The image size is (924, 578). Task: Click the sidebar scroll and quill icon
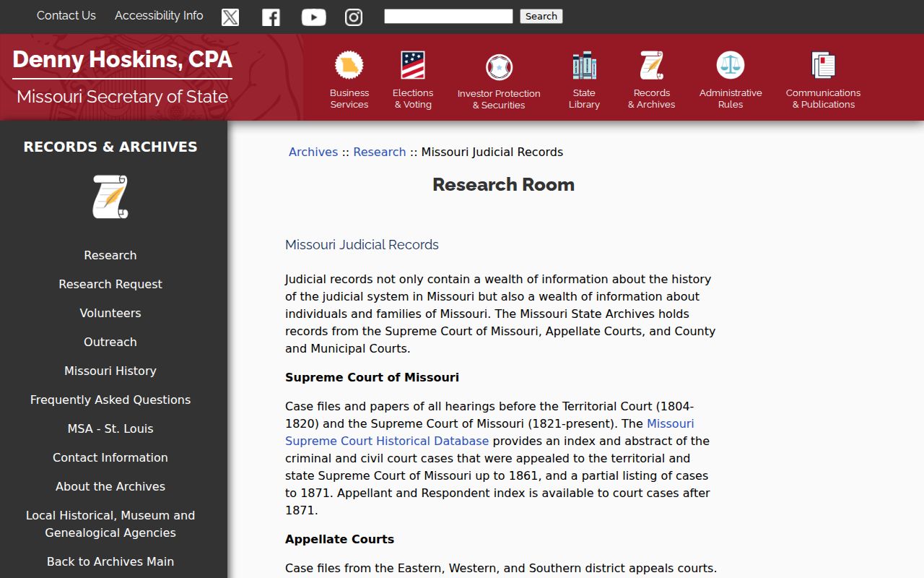pyautogui.click(x=110, y=197)
